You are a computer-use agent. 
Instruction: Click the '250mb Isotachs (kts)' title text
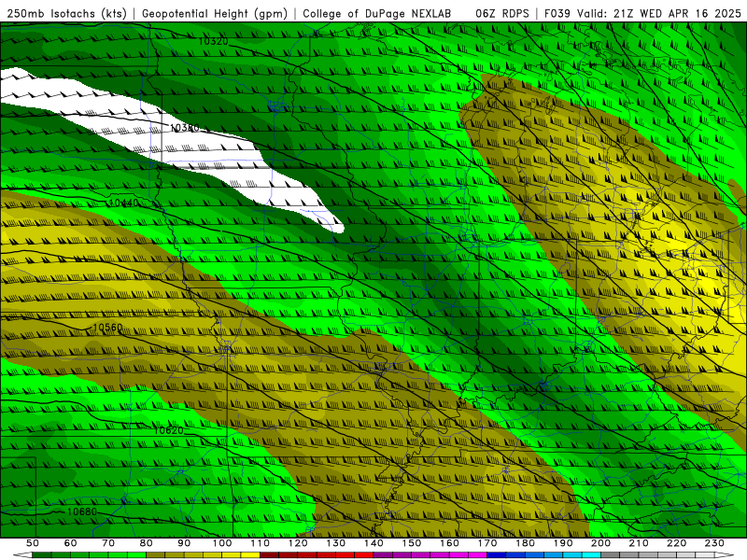tap(66, 14)
